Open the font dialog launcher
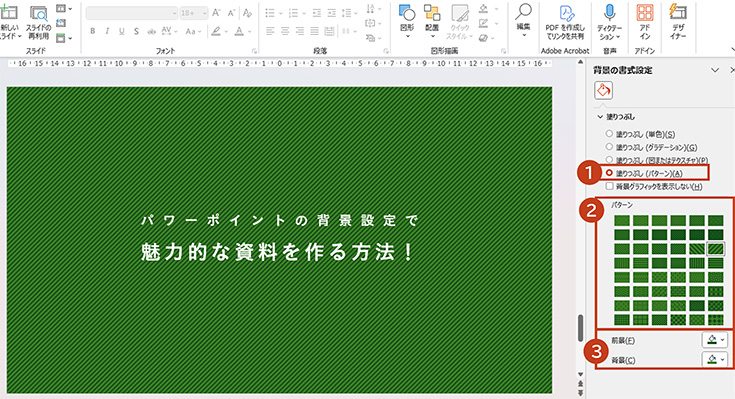This screenshot has width=735, height=399. [255, 51]
